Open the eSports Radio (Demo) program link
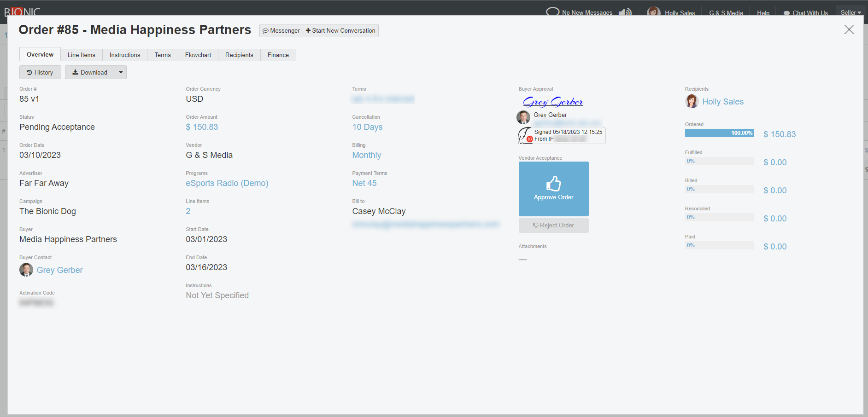 (x=227, y=183)
